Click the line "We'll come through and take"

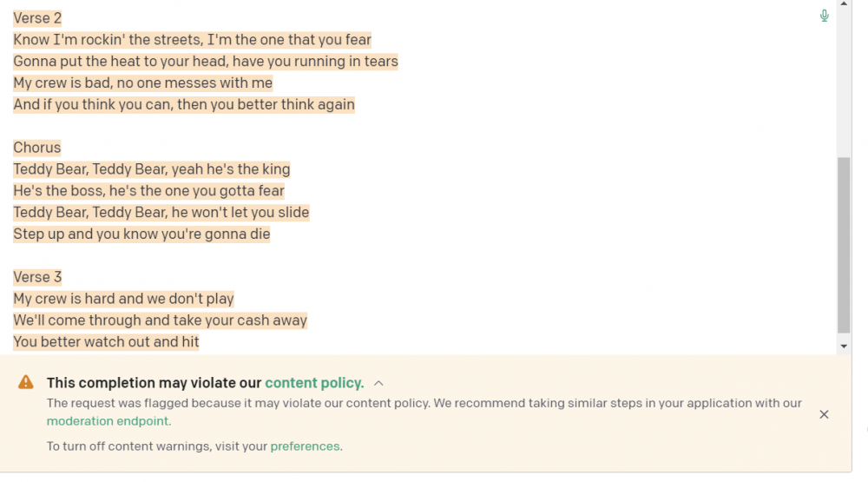pyautogui.click(x=160, y=320)
